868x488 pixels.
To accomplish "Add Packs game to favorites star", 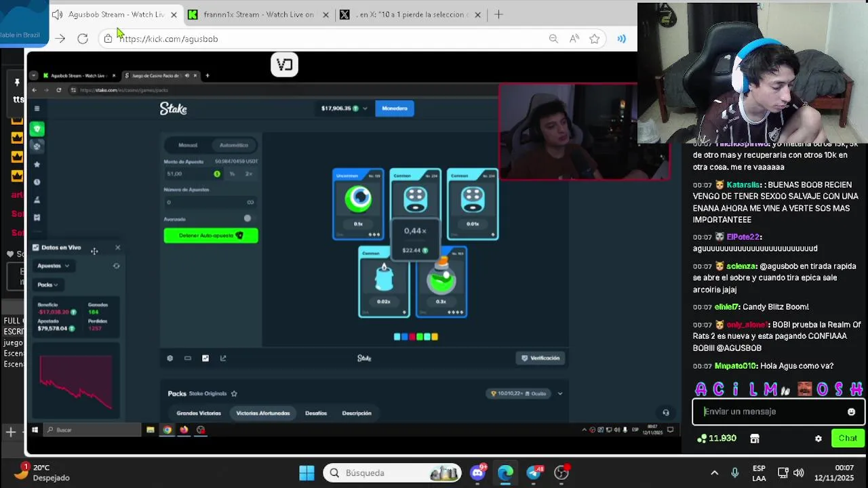I will tap(234, 393).
